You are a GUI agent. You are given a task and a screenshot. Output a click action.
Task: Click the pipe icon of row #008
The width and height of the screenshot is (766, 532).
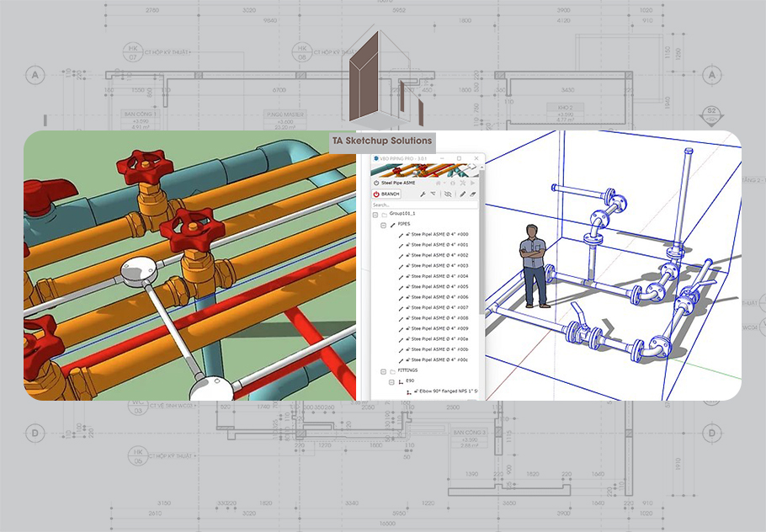401,318
